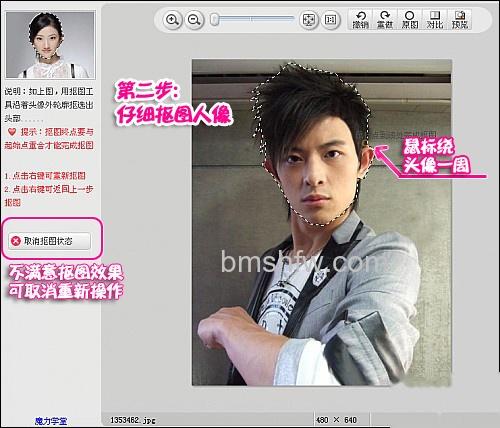Click the zoom in magnifier icon
Image resolution: width=500 pixels, height=428 pixels.
[172, 20]
